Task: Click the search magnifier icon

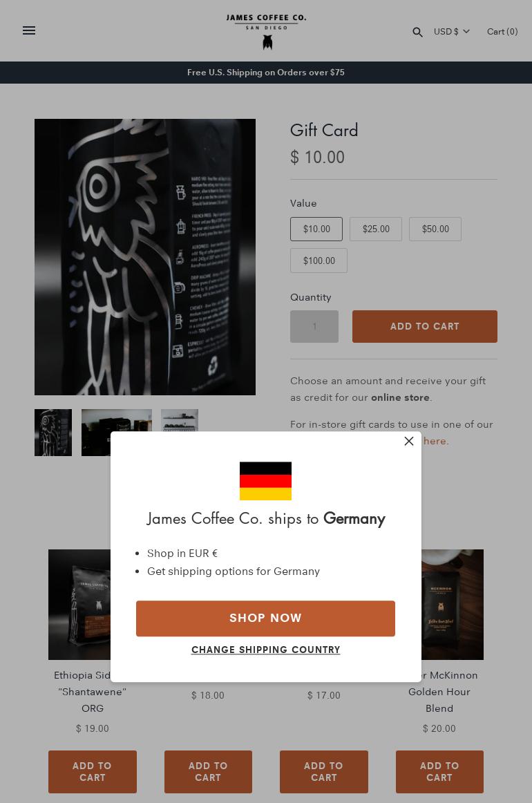Action: pos(417,32)
